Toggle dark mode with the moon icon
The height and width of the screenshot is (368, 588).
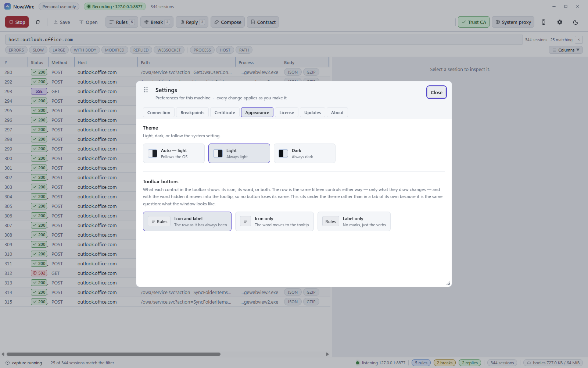[x=576, y=22]
